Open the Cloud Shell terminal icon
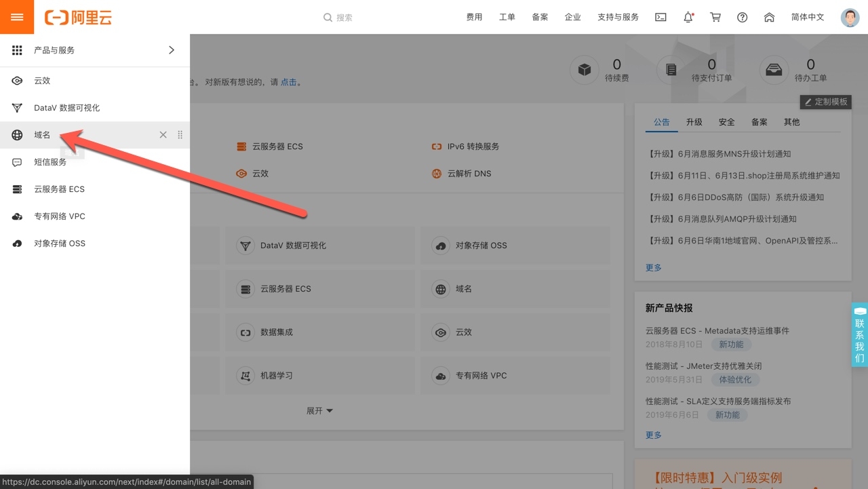Screen dimensions: 868x489 pyautogui.click(x=660, y=18)
